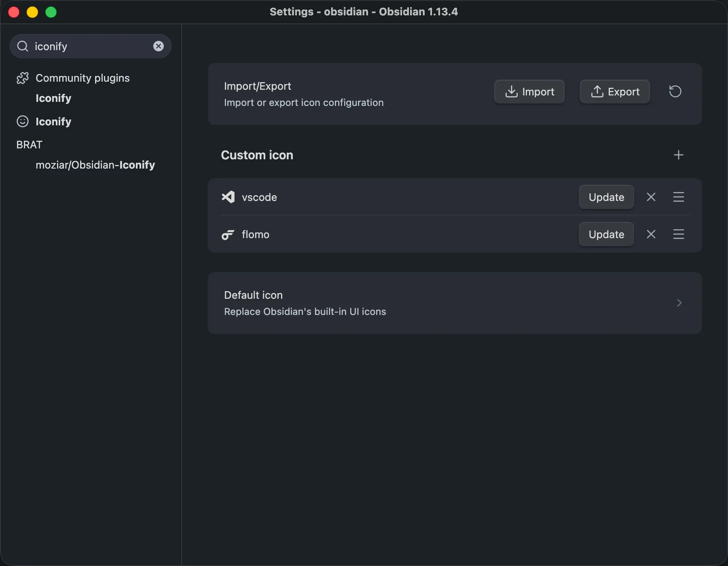Minimize the settings window

(32, 12)
